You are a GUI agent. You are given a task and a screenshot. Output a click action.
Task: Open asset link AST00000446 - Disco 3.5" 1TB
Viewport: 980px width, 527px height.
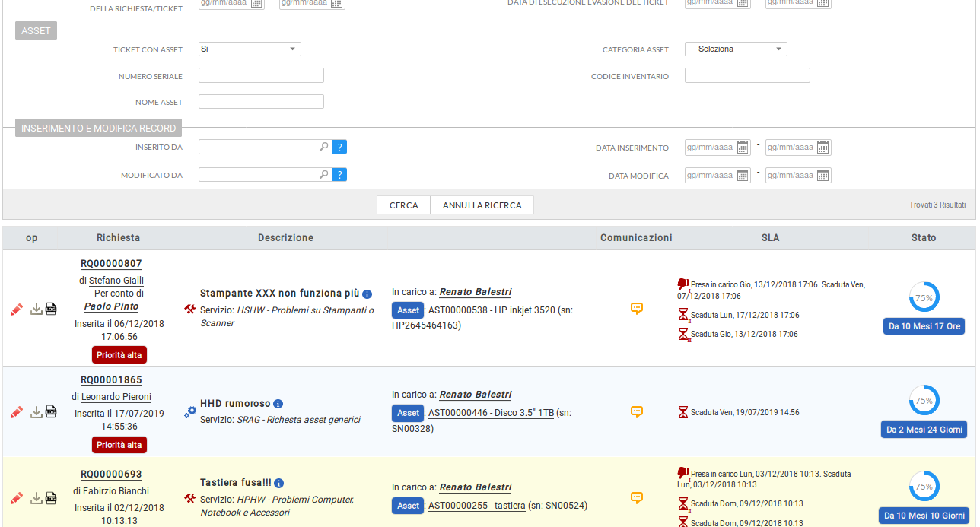pyautogui.click(x=491, y=413)
